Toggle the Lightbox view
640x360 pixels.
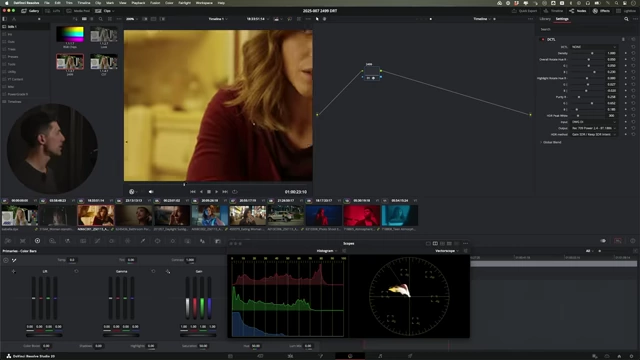pyautogui.click(x=627, y=11)
